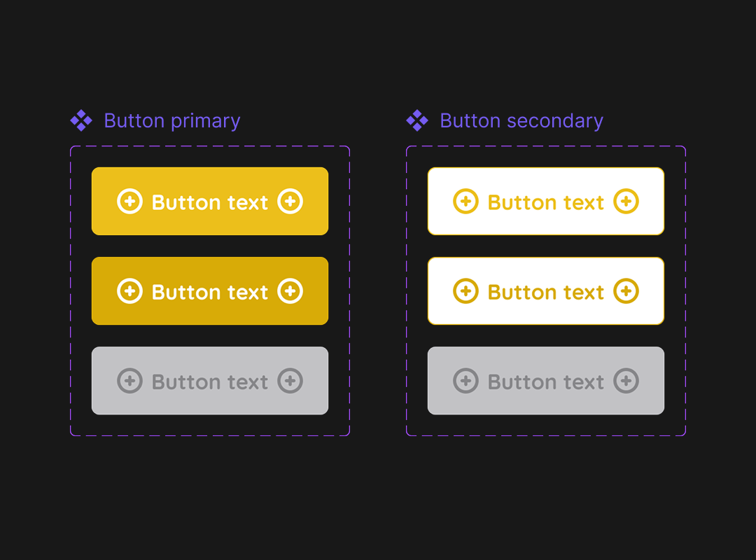Click right plus icon on top white button
Image resolution: width=756 pixels, height=560 pixels.
(626, 202)
